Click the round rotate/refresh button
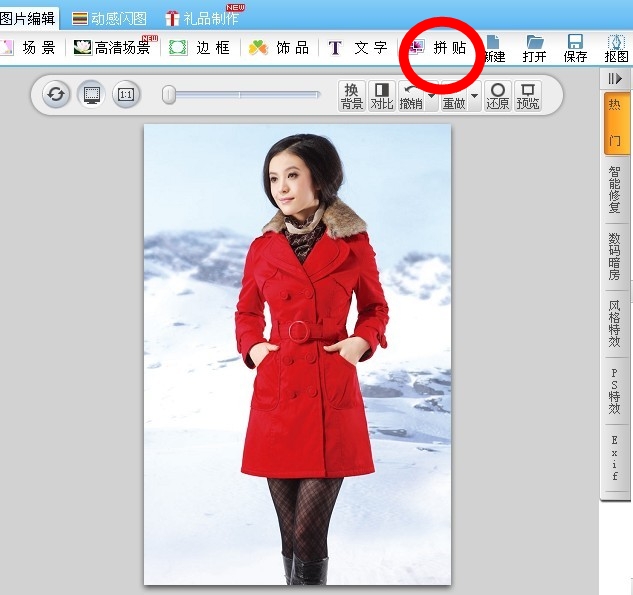The width and height of the screenshot is (633, 595). [56, 95]
